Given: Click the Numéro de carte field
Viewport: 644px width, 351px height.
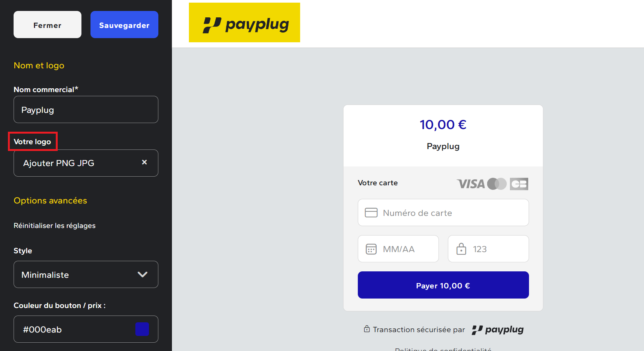Looking at the screenshot, I should click(x=443, y=212).
